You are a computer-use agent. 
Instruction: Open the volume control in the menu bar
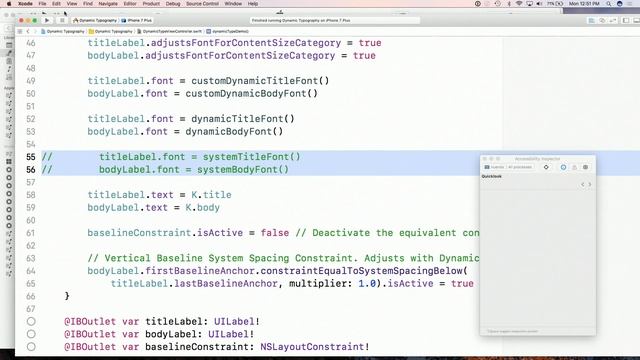point(539,4)
